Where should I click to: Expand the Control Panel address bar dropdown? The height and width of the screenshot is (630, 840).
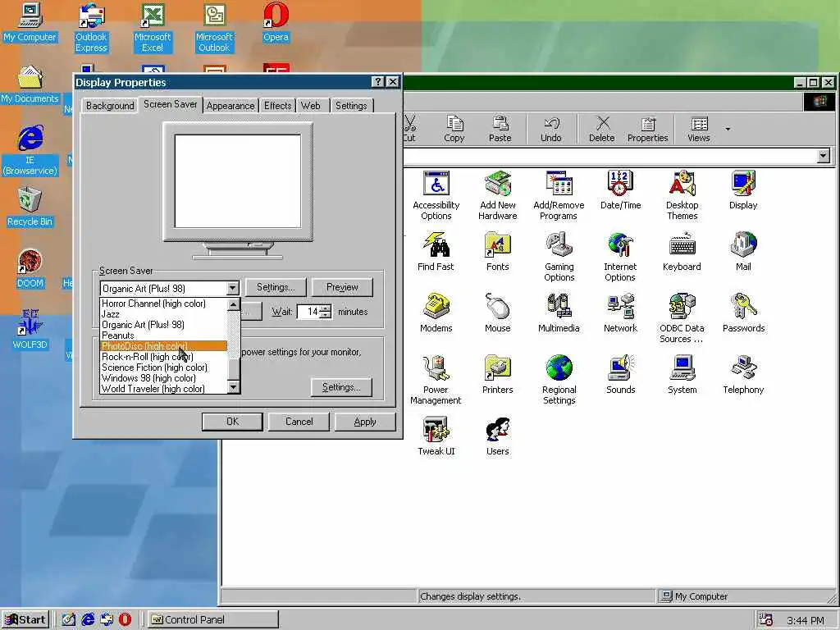click(824, 156)
